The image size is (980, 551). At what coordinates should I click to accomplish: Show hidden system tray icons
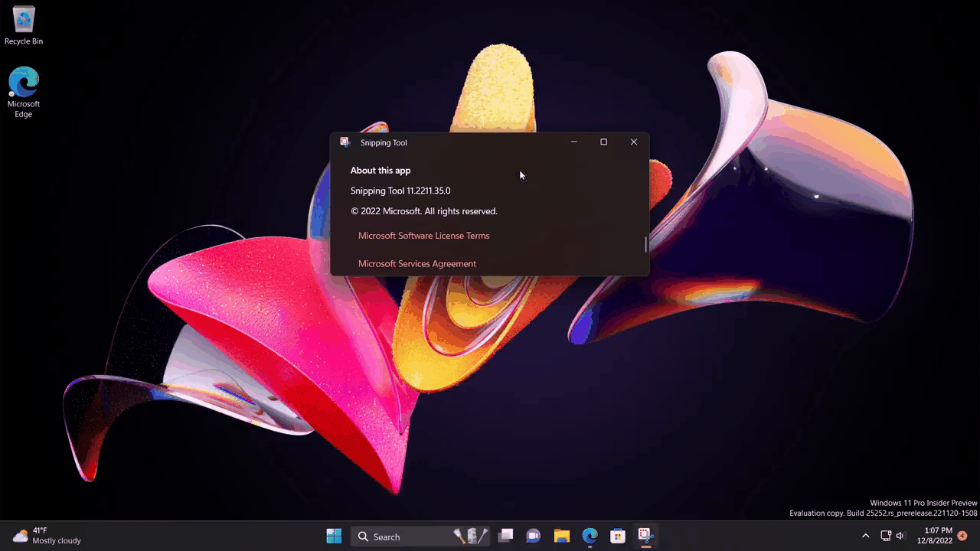click(866, 536)
